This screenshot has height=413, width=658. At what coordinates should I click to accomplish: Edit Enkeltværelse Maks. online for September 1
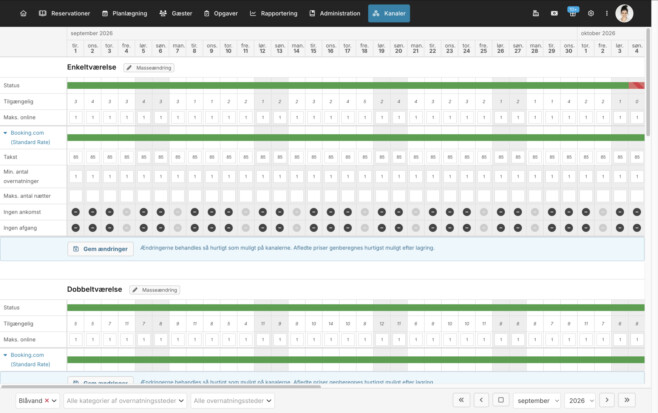pyautogui.click(x=76, y=118)
